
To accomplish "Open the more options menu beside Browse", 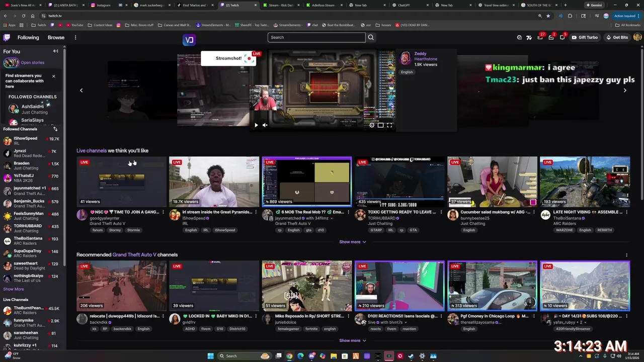I will (75, 37).
